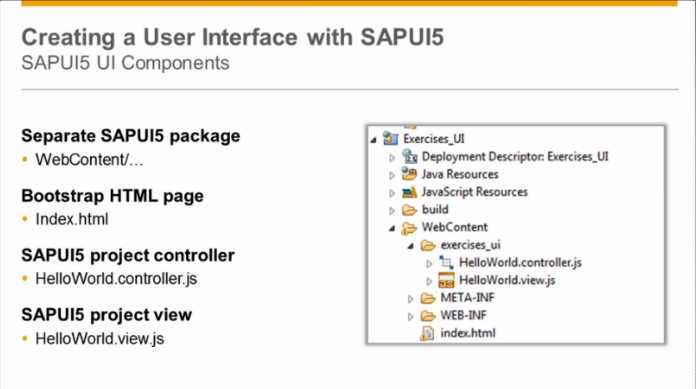
Task: Click bullet text Index.html
Action: 72,219
